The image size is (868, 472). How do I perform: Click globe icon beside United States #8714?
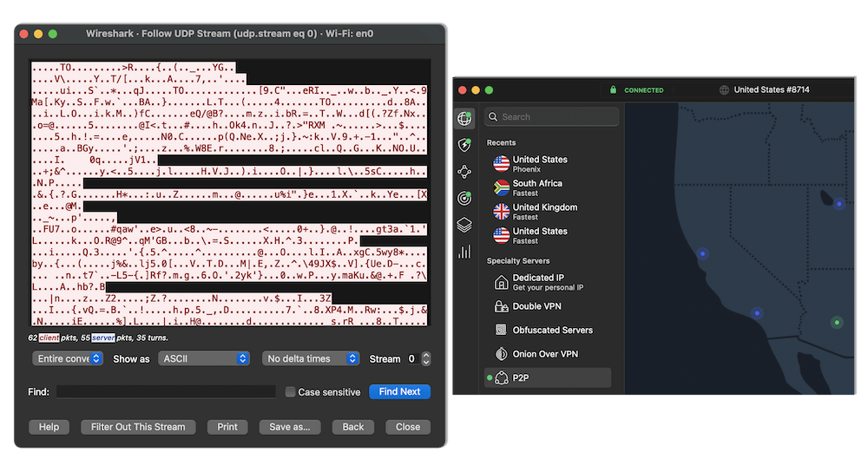point(724,89)
